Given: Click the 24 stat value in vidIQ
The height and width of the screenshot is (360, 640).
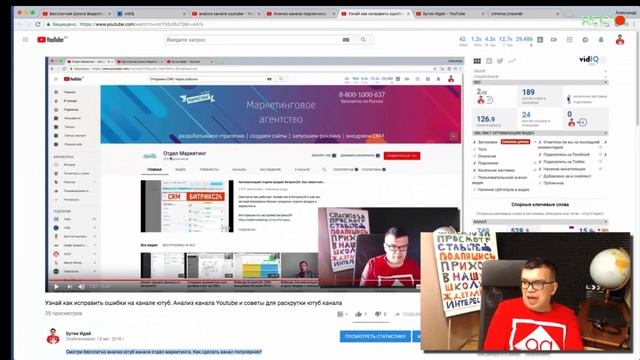Looking at the screenshot, I should click(526, 115).
